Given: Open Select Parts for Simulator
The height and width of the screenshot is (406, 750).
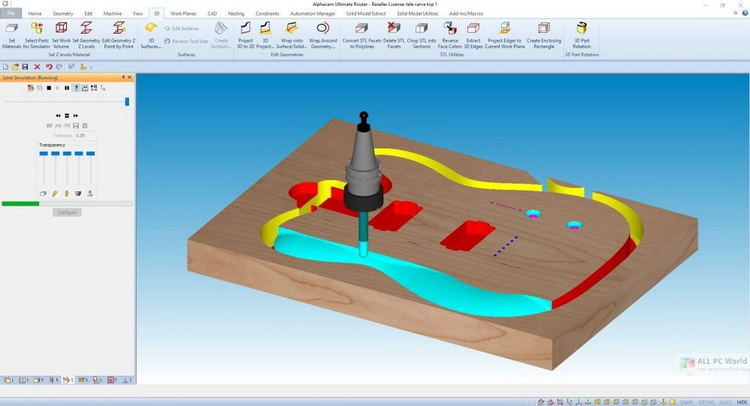Looking at the screenshot, I should [35, 29].
